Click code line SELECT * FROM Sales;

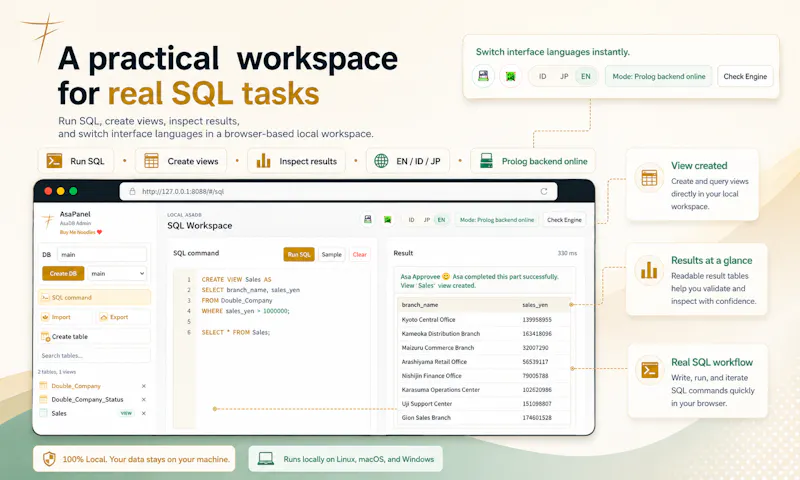click(236, 332)
